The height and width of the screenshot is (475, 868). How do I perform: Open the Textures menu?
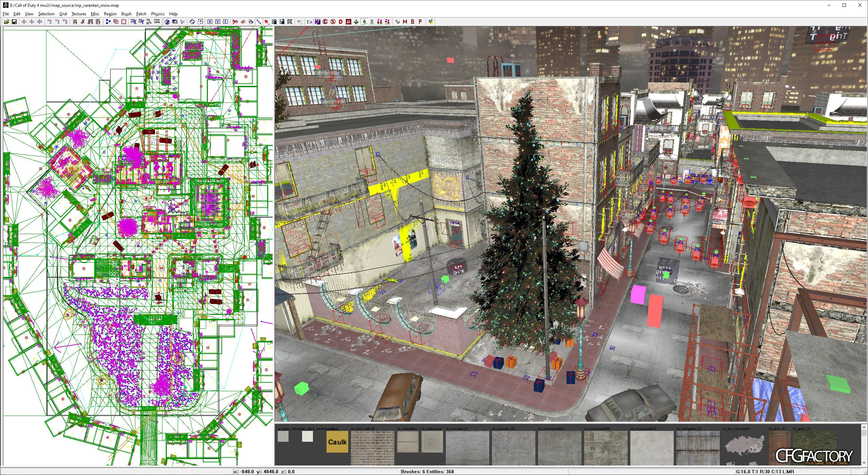(x=79, y=14)
